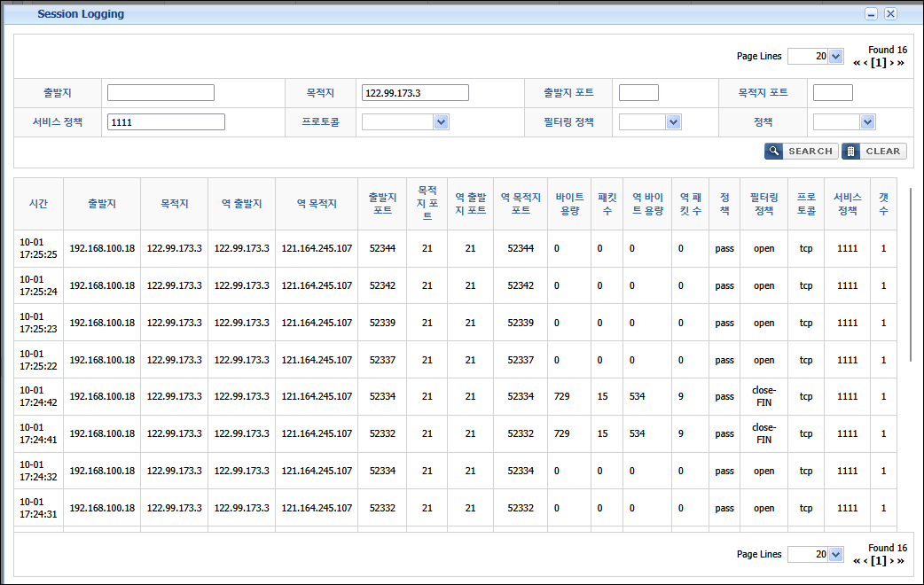Open the bottom Page Lines dropdown
The image size is (924, 585).
[834, 554]
